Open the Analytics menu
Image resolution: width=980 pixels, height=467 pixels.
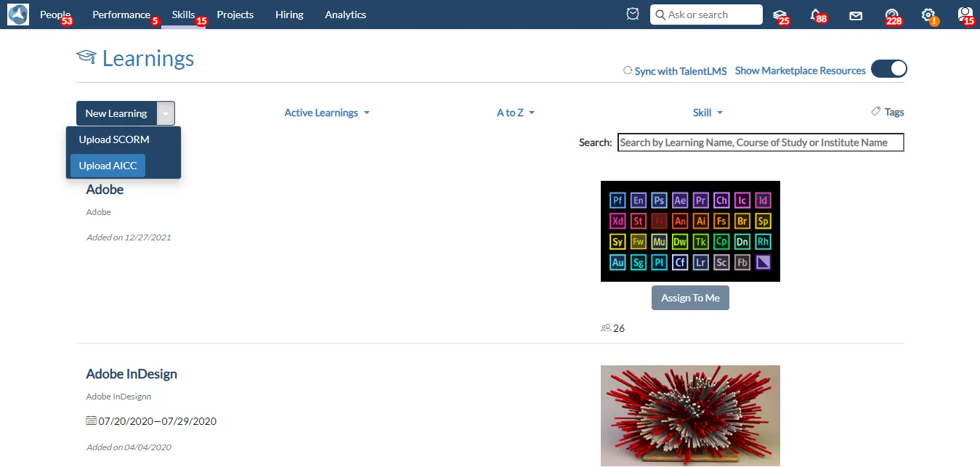(x=346, y=15)
